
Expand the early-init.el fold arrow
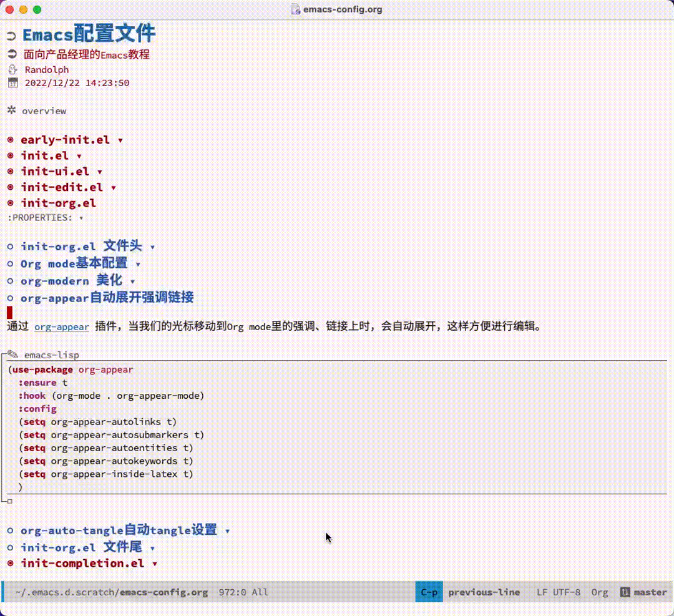click(120, 140)
